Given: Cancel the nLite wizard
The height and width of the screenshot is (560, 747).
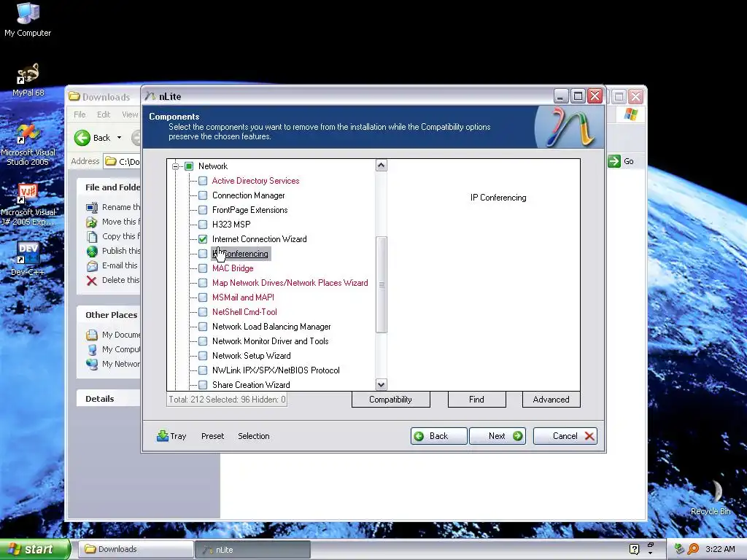Looking at the screenshot, I should [x=565, y=436].
